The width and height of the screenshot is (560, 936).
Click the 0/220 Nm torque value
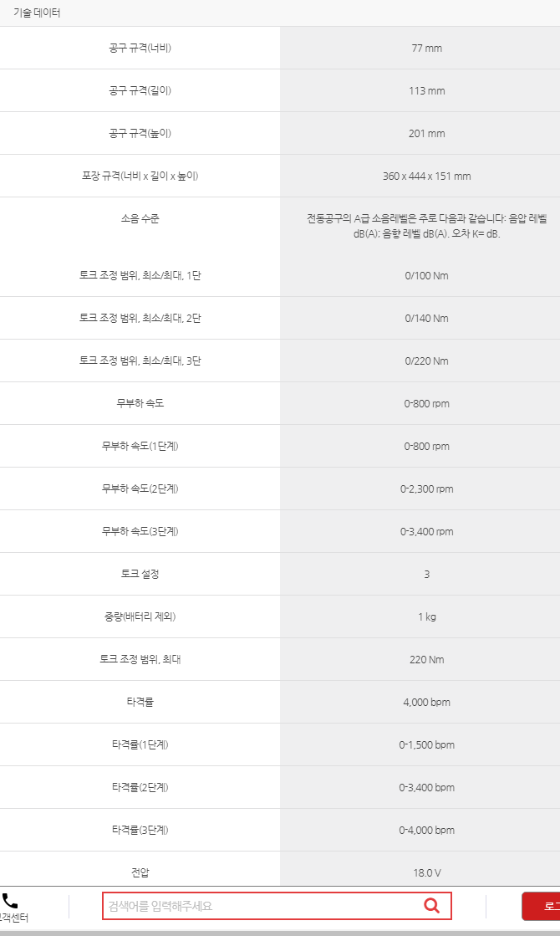tap(426, 361)
